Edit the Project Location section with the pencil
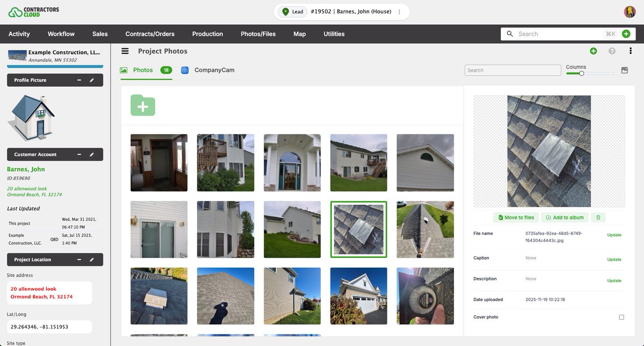 click(x=92, y=259)
